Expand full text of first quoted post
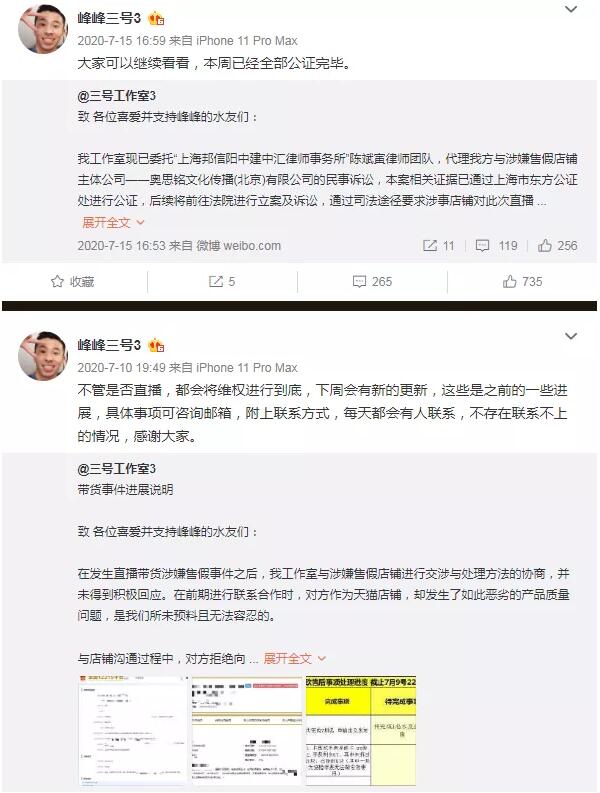Image resolution: width=600 pixels, height=793 pixels. pos(113,222)
